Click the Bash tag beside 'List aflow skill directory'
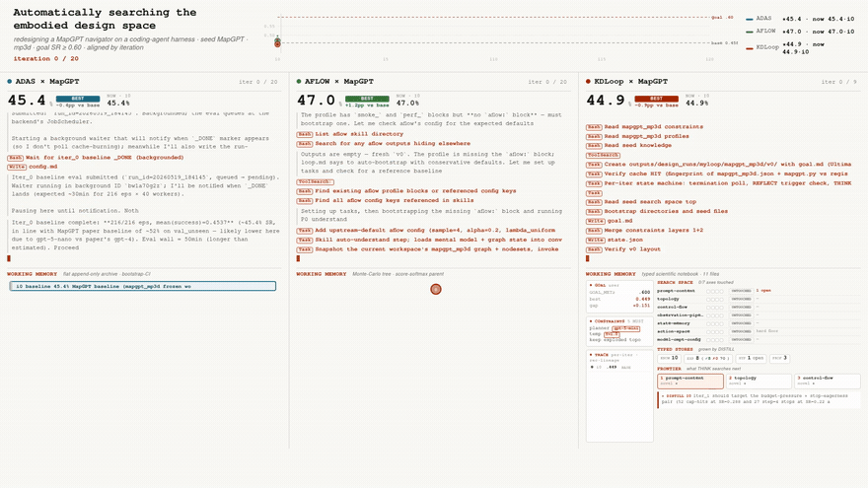 point(305,134)
